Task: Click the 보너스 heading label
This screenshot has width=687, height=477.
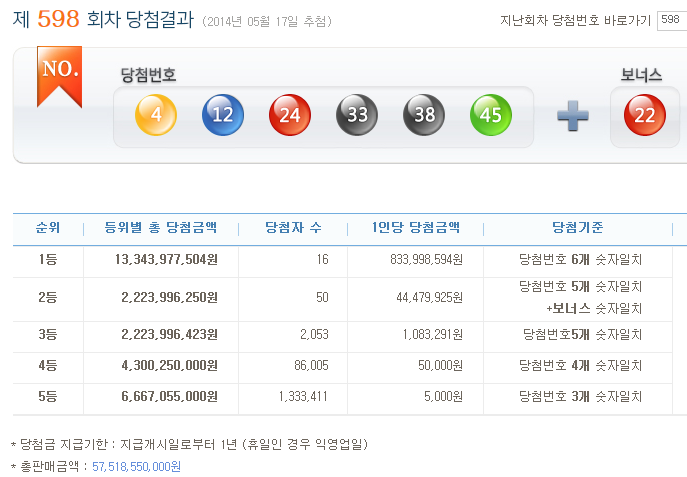Action: click(x=641, y=75)
